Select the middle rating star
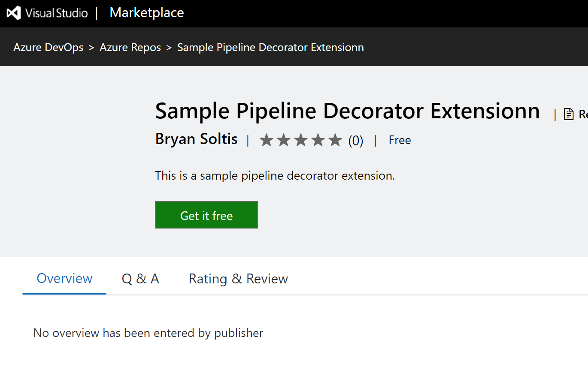The image size is (588, 391). (301, 140)
